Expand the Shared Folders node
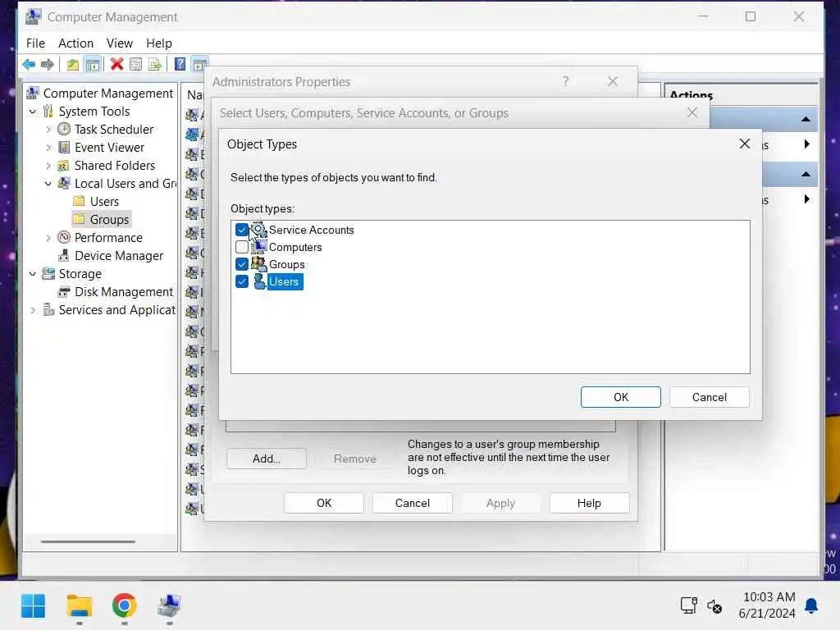Screen dimensions: 840x630 click(48, 166)
